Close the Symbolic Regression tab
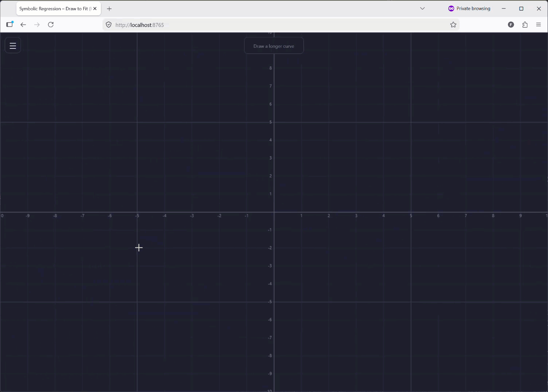 tap(95, 9)
